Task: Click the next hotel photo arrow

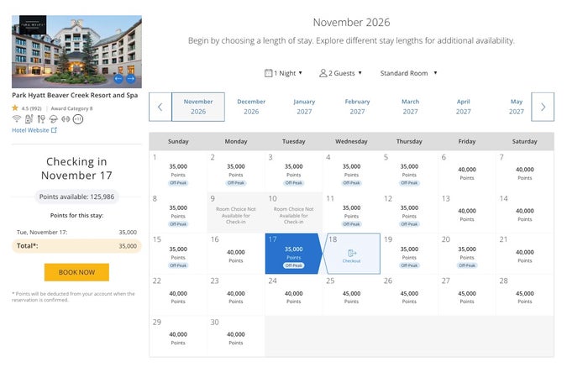Action: [130, 79]
